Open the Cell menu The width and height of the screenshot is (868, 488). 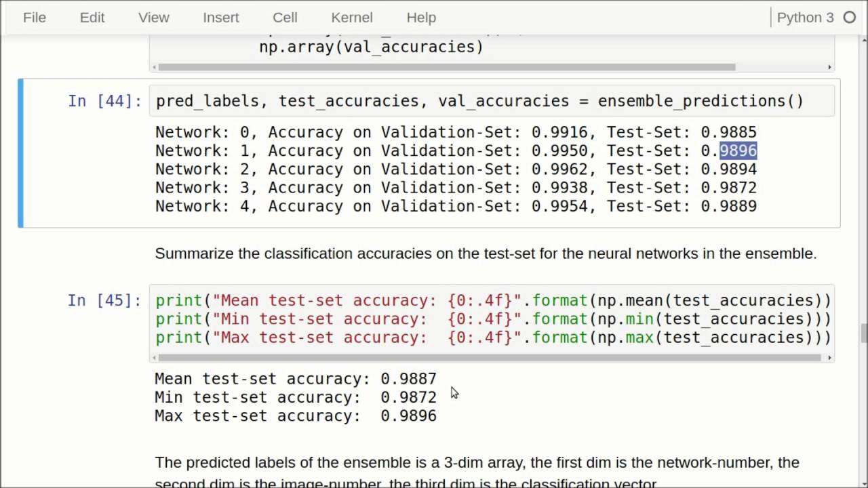pos(285,18)
